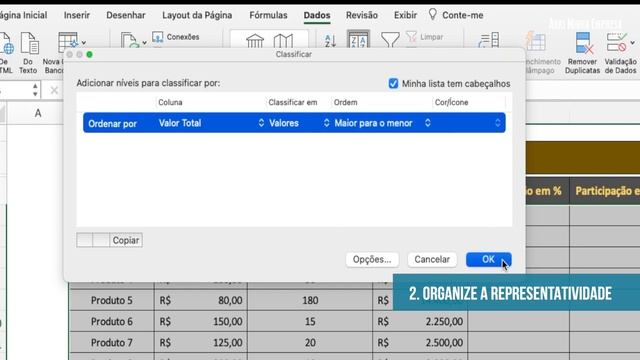This screenshot has width=640, height=360.
Task: Click the quantity cell 15
Action: [310, 322]
